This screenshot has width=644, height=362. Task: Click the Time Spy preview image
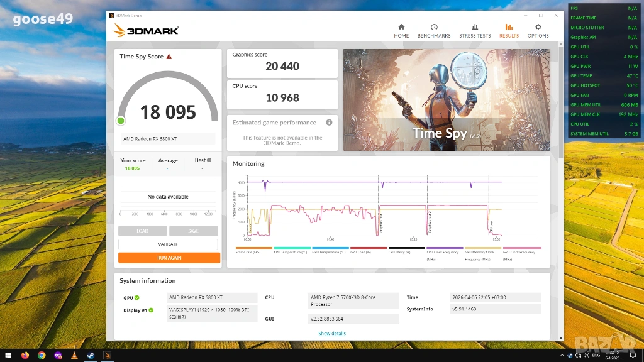(x=447, y=101)
